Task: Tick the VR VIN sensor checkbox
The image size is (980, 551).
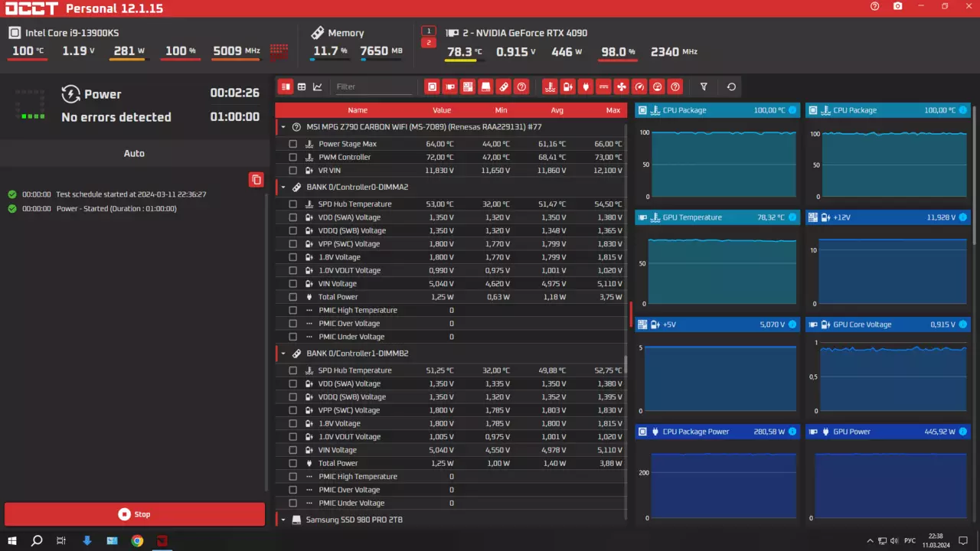Action: [x=292, y=171]
